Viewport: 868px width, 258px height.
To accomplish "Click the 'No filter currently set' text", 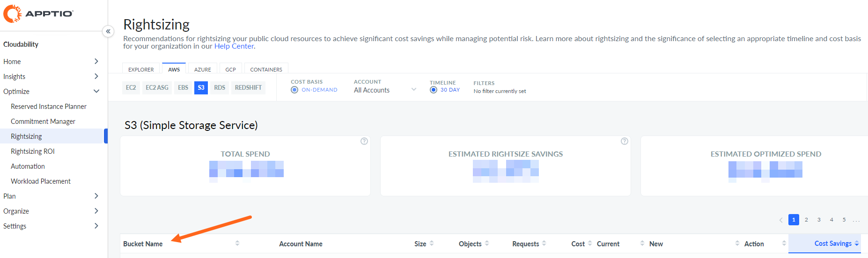I will click(x=500, y=91).
